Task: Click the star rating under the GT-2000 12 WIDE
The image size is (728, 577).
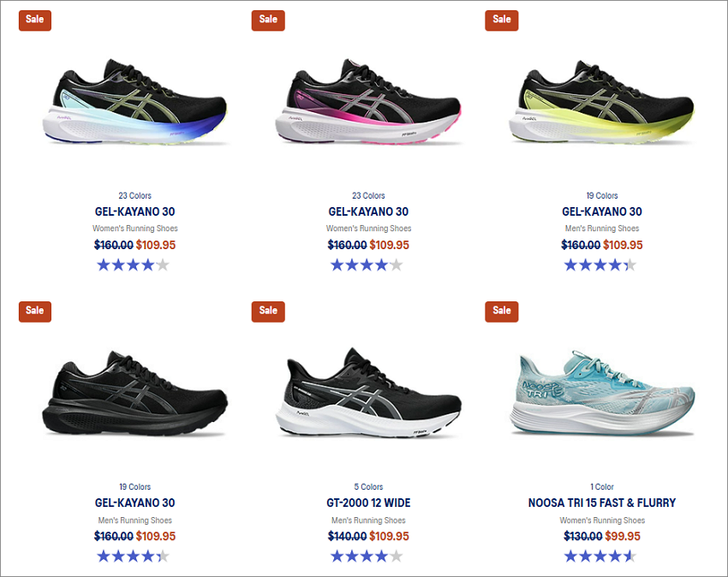Action: pyautogui.click(x=367, y=556)
